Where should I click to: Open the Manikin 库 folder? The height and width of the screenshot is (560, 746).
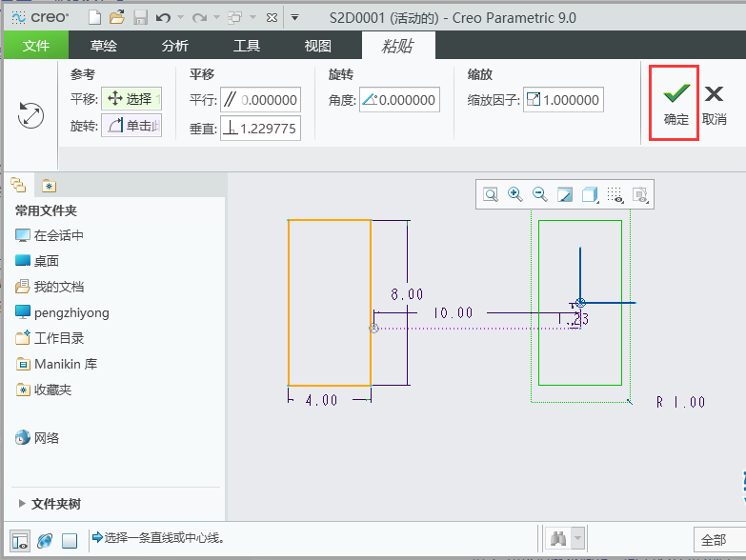tap(56, 364)
